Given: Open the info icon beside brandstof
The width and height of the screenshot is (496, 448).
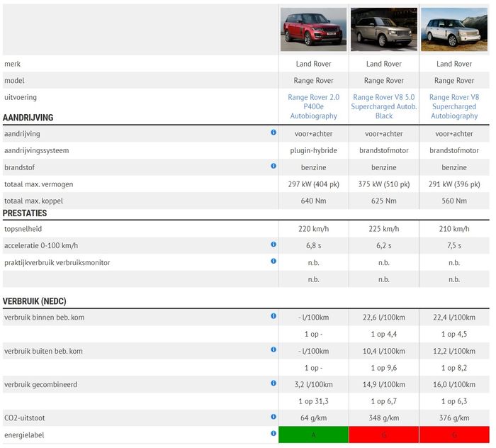Looking at the screenshot, I should (274, 166).
